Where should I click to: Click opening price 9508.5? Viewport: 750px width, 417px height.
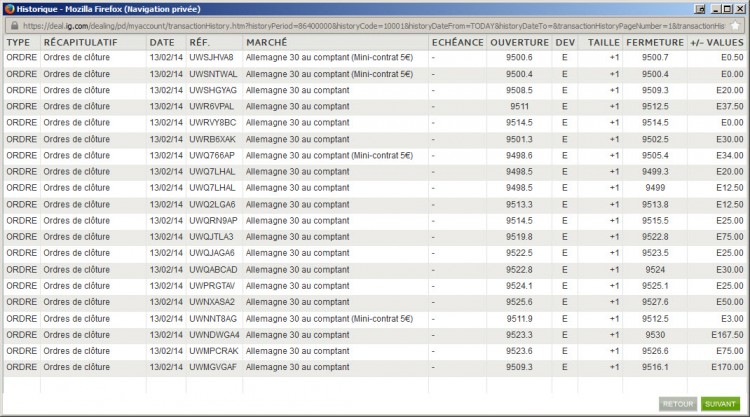[x=519, y=90]
